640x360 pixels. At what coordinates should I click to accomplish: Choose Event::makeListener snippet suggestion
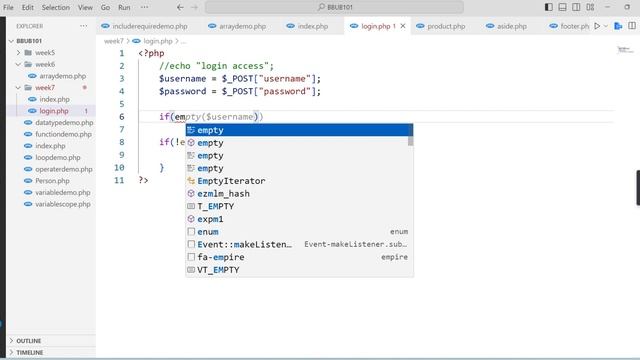tap(299, 244)
